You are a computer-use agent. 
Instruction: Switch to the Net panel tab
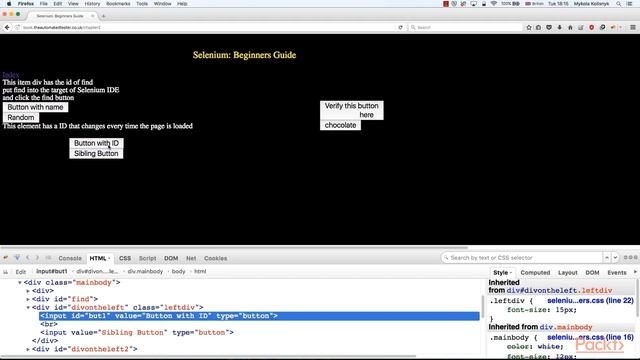[x=191, y=258]
